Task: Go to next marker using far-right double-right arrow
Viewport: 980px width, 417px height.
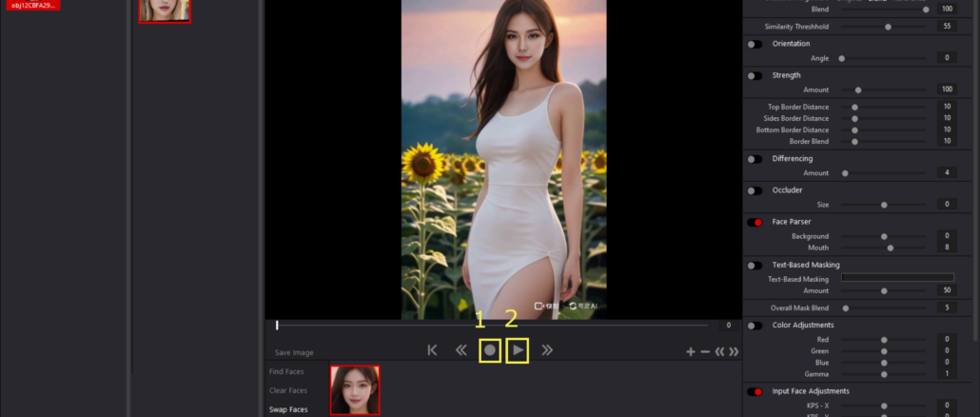Action: 733,351
